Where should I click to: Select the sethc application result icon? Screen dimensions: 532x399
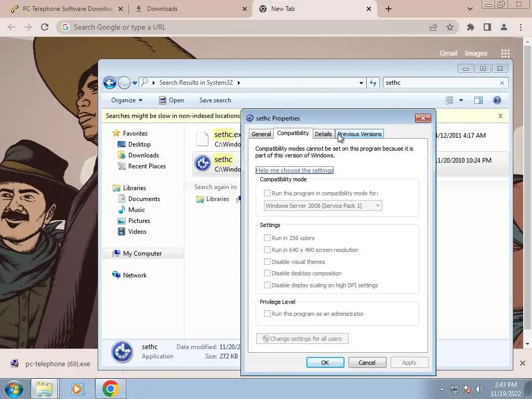click(x=203, y=163)
